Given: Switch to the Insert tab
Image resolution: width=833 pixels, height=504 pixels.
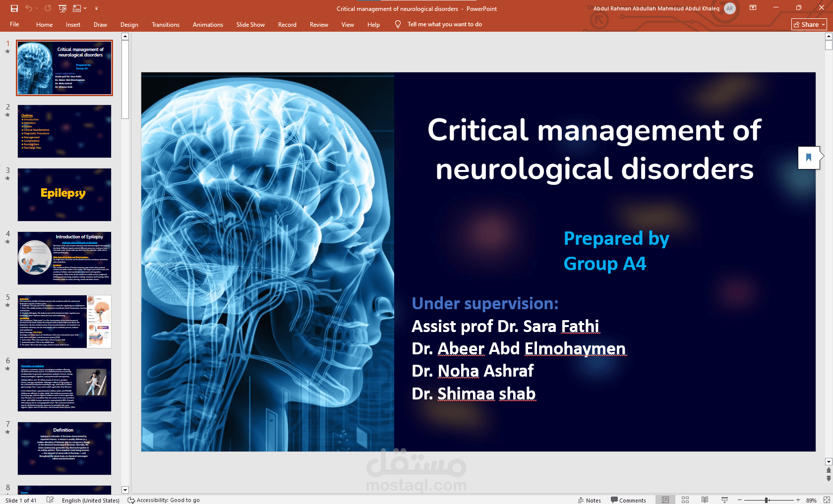Looking at the screenshot, I should coord(73,24).
